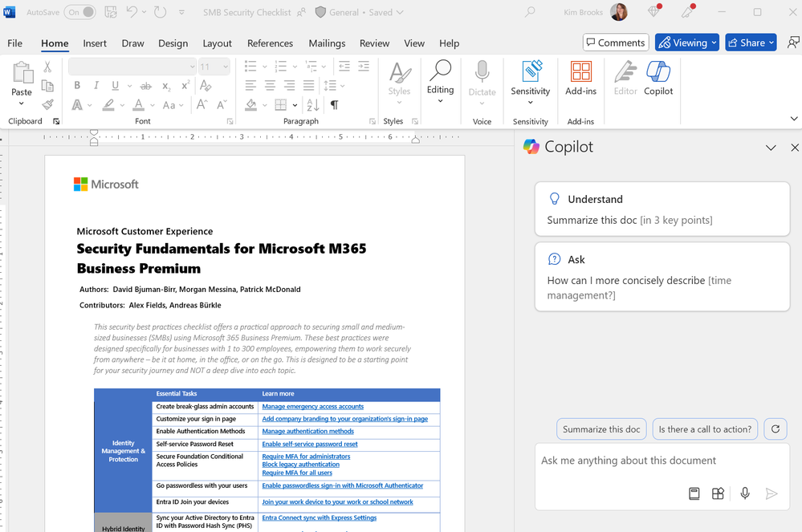Viewport: 802px width, 532px height.
Task: Click the Cut scissors icon
Action: click(47, 67)
